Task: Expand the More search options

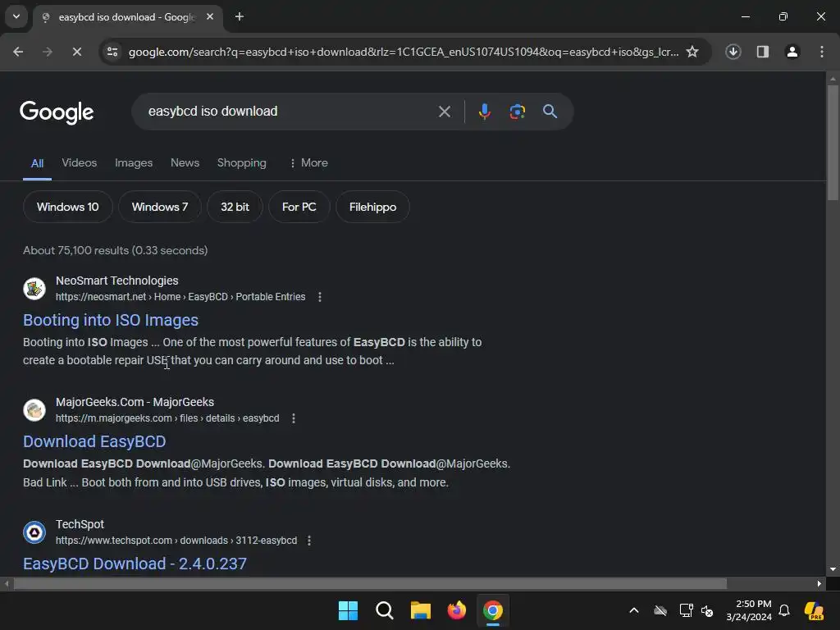Action: pos(308,163)
